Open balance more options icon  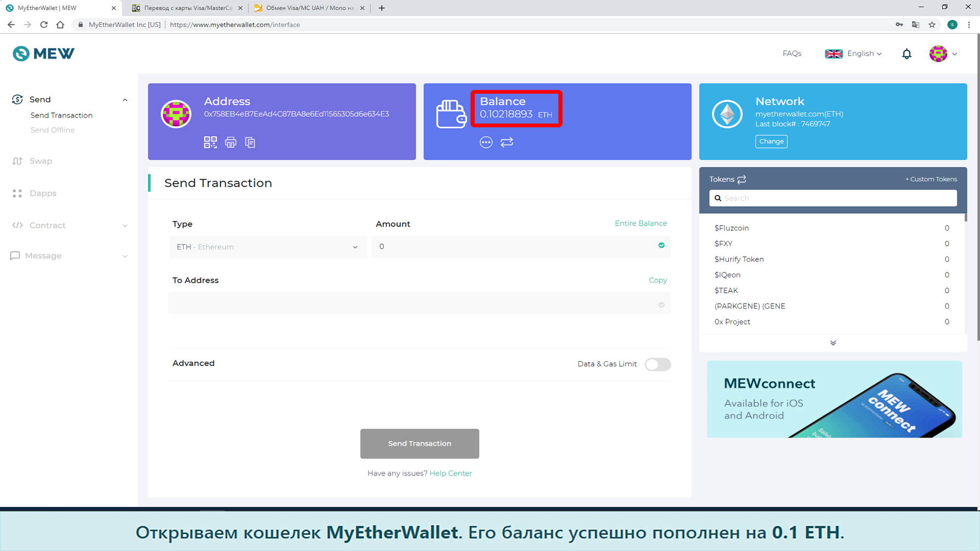pyautogui.click(x=486, y=142)
